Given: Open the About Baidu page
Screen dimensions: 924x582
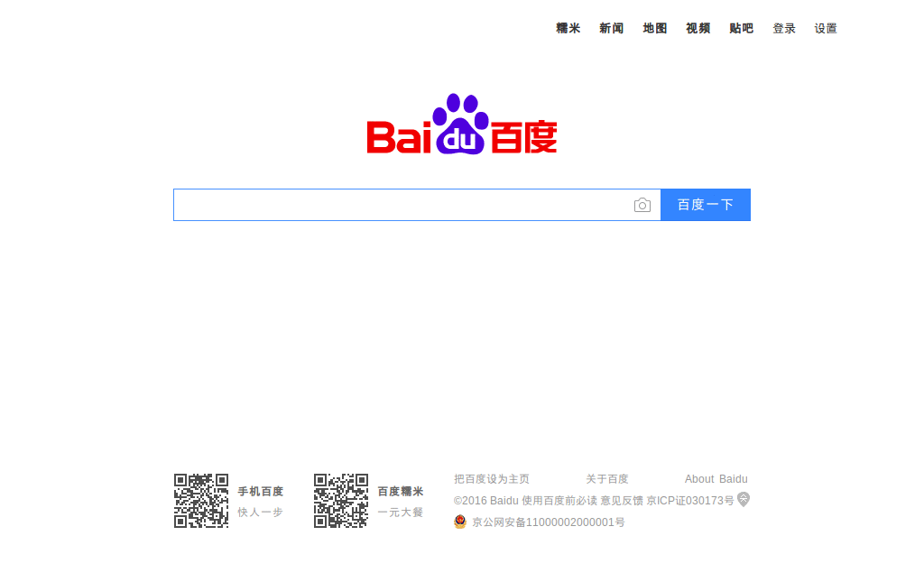Looking at the screenshot, I should point(716,479).
